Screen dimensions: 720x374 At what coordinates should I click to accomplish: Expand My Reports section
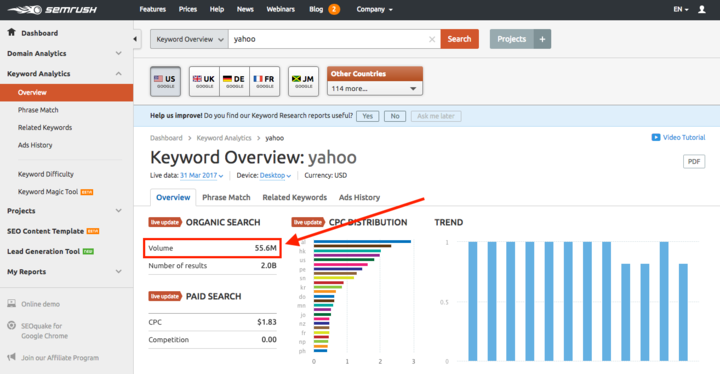118,272
